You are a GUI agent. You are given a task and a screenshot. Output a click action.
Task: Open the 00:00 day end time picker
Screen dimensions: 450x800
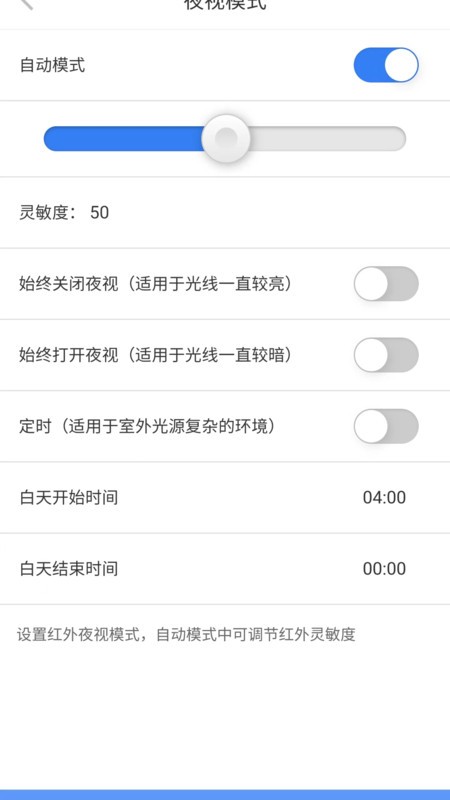(384, 569)
